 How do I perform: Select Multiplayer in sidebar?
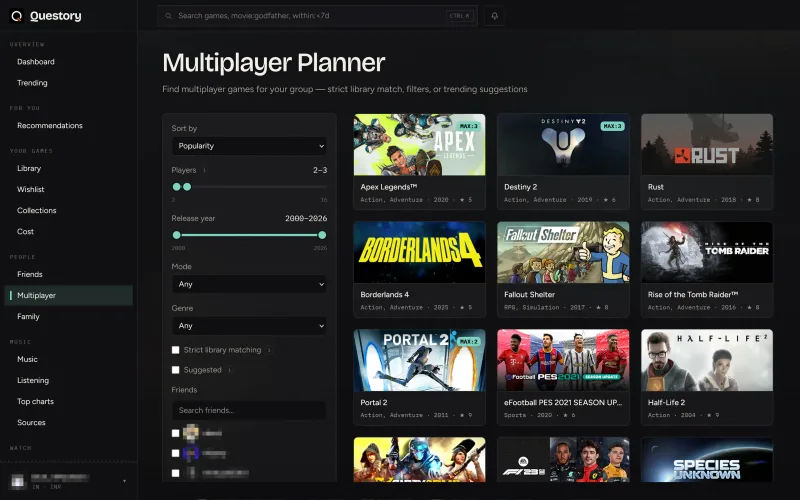coord(68,295)
